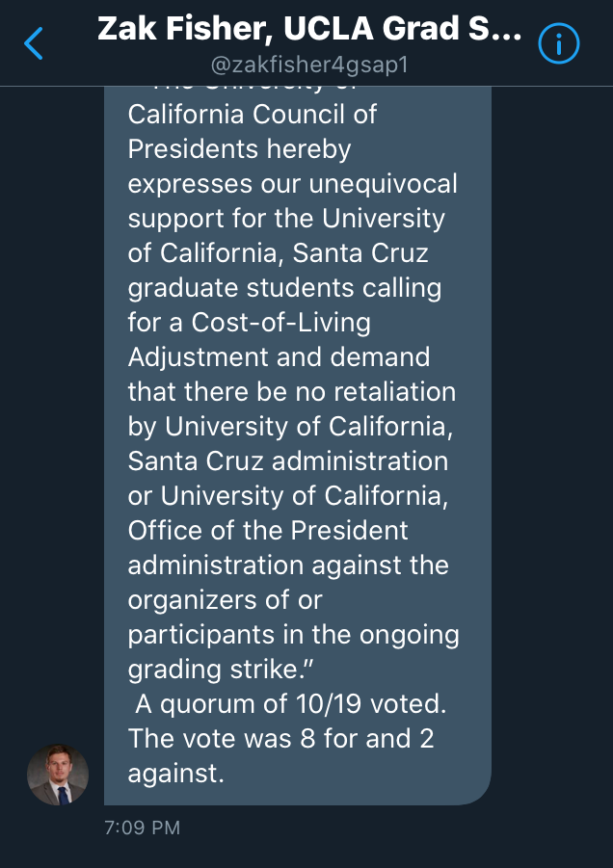613x868 pixels.
Task: Tap the line 'expresses our unequivocal'
Action: (292, 183)
